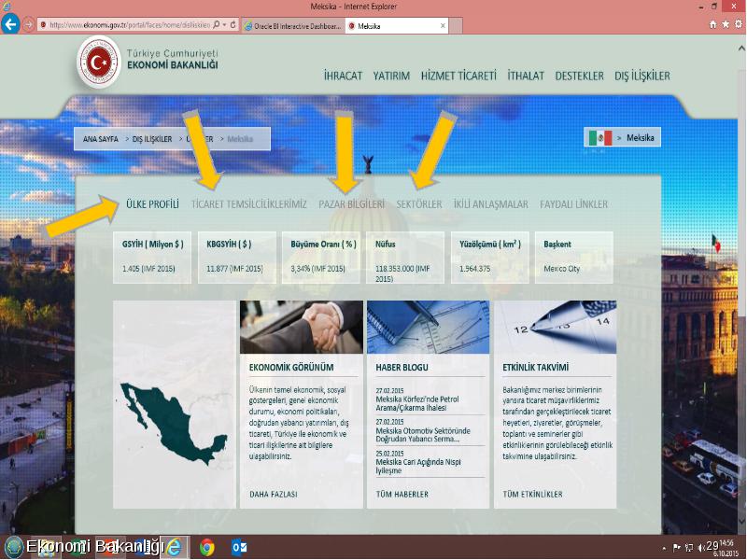Click the Mexico flag icon
The height and width of the screenshot is (560, 747).
(600, 137)
